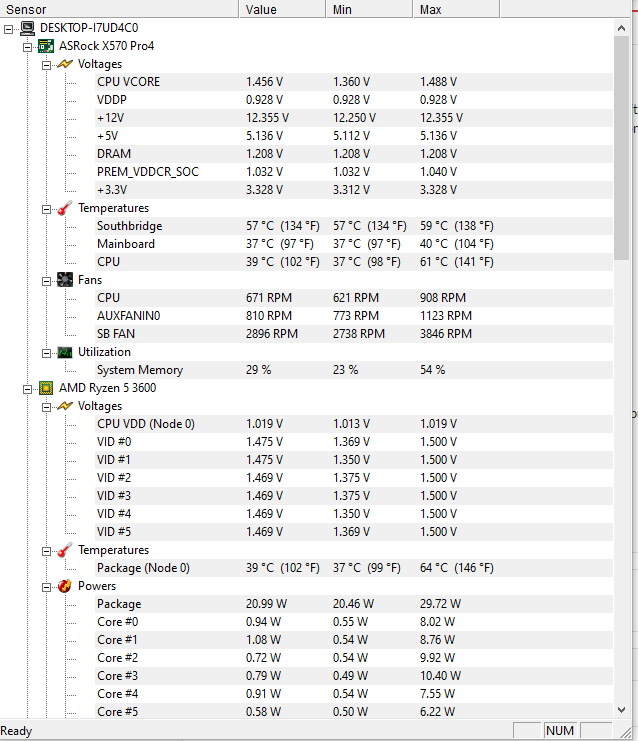
Task: Click the Ryzen Temperatures thermometer icon
Action: [x=65, y=550]
